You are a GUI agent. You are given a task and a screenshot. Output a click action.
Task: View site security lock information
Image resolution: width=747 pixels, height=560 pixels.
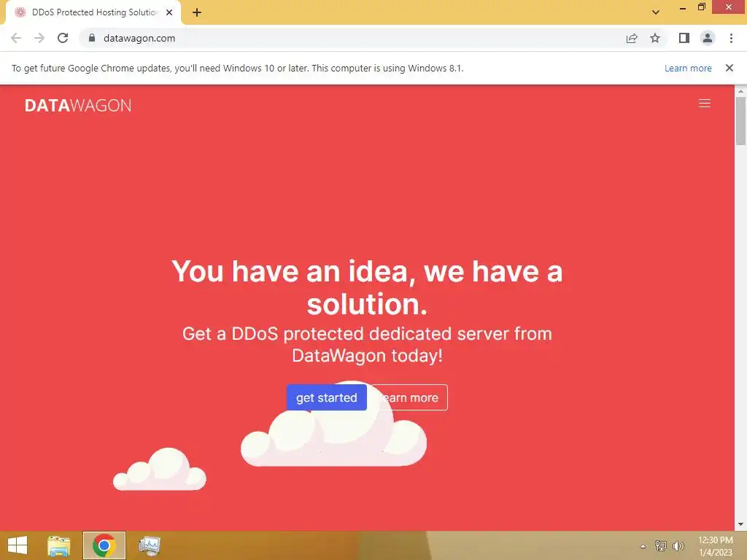point(92,38)
